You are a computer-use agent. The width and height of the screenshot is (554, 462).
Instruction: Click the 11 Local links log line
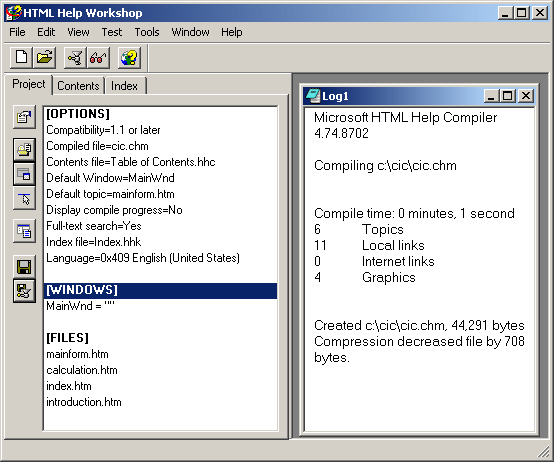pyautogui.click(x=369, y=245)
